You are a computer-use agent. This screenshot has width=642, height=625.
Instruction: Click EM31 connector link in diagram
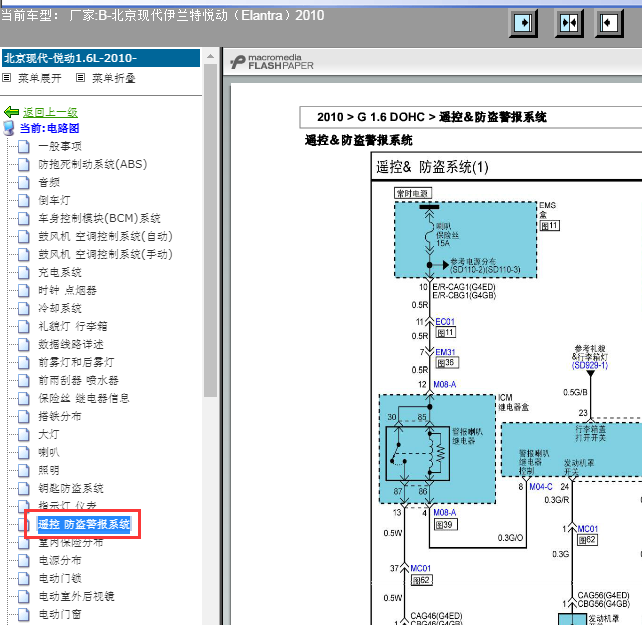click(x=445, y=352)
